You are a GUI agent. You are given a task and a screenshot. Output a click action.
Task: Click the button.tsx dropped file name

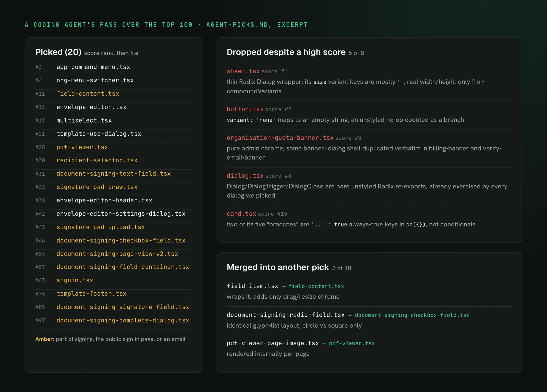245,109
